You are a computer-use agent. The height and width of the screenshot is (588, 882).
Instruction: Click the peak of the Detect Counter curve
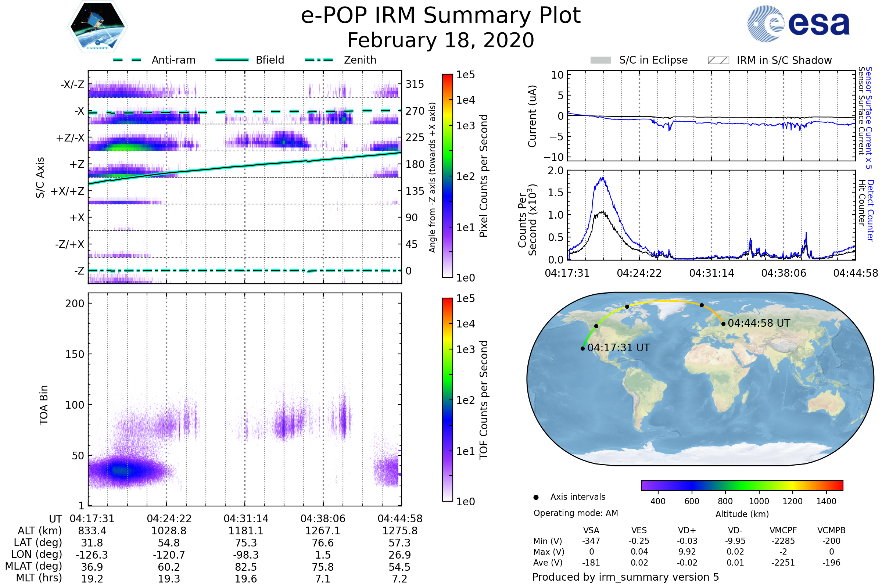pyautogui.click(x=603, y=178)
